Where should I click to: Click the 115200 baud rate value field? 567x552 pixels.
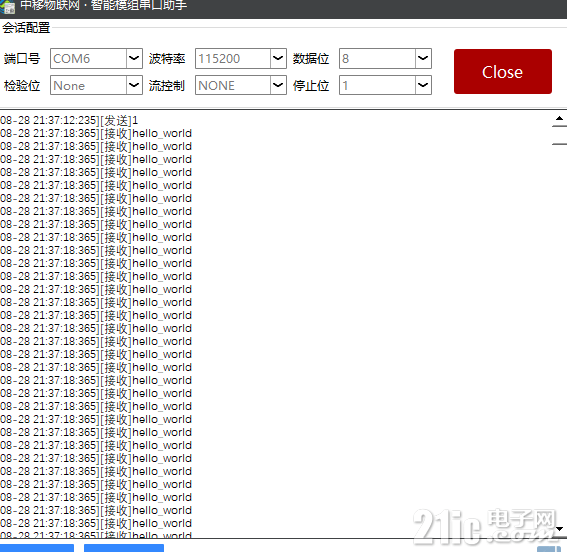tap(233, 59)
